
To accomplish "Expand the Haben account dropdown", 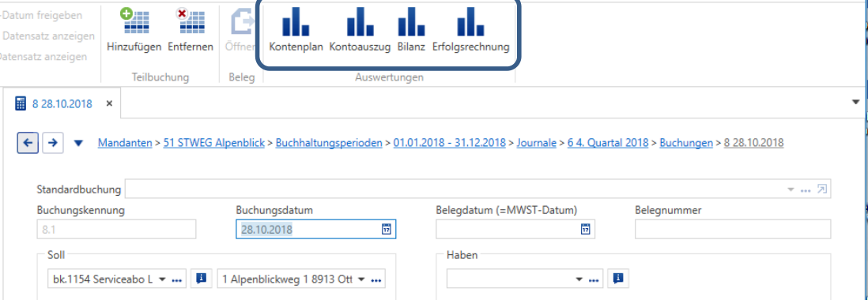I will [579, 279].
